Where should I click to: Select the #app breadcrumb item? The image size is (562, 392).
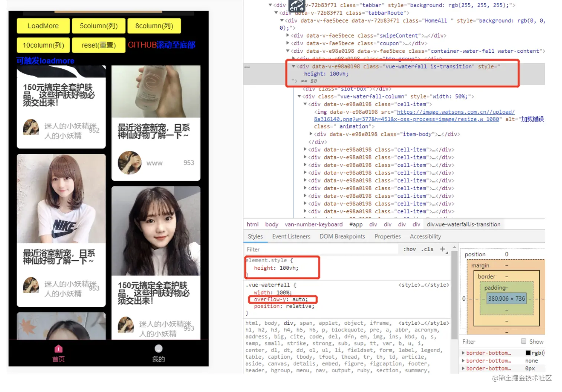[x=355, y=224]
